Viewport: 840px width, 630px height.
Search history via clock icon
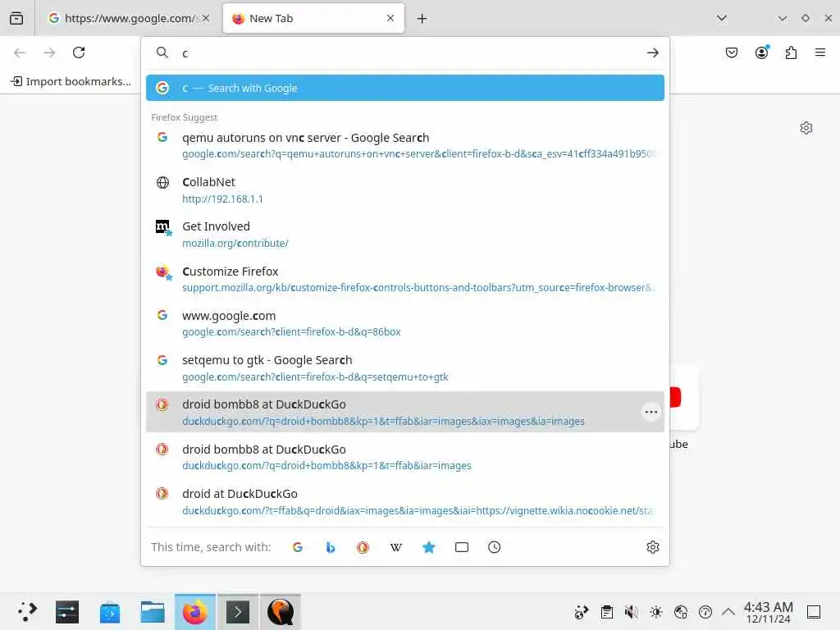(x=494, y=547)
